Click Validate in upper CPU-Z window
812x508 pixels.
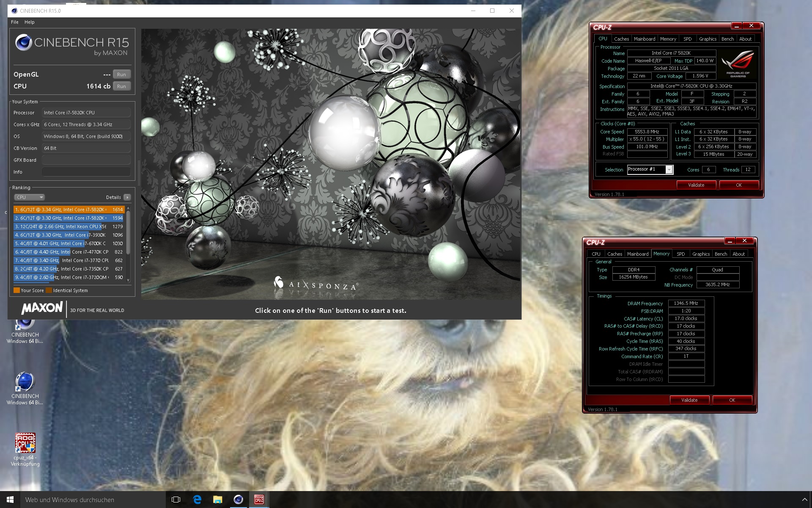point(696,185)
